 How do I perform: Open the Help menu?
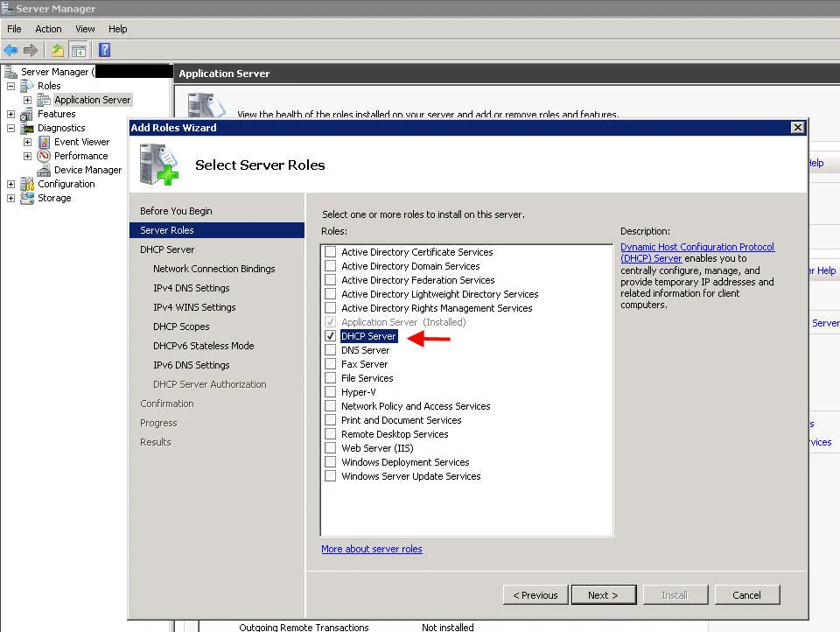tap(118, 29)
